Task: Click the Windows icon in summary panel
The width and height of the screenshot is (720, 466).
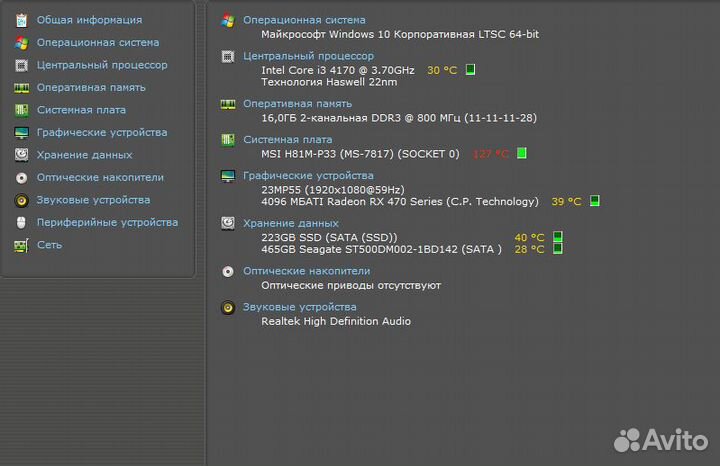Action: tap(228, 20)
